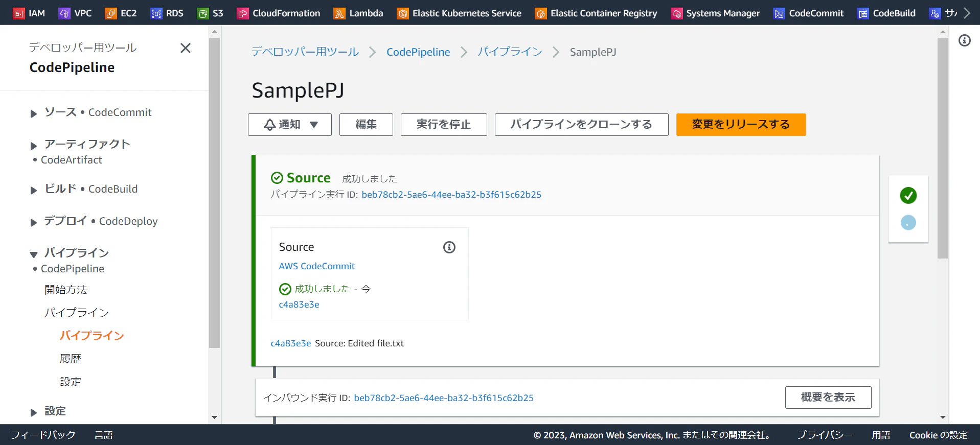Select the highlighted パイプライン sidebar item
Viewport: 980px width, 445px height.
click(x=92, y=336)
